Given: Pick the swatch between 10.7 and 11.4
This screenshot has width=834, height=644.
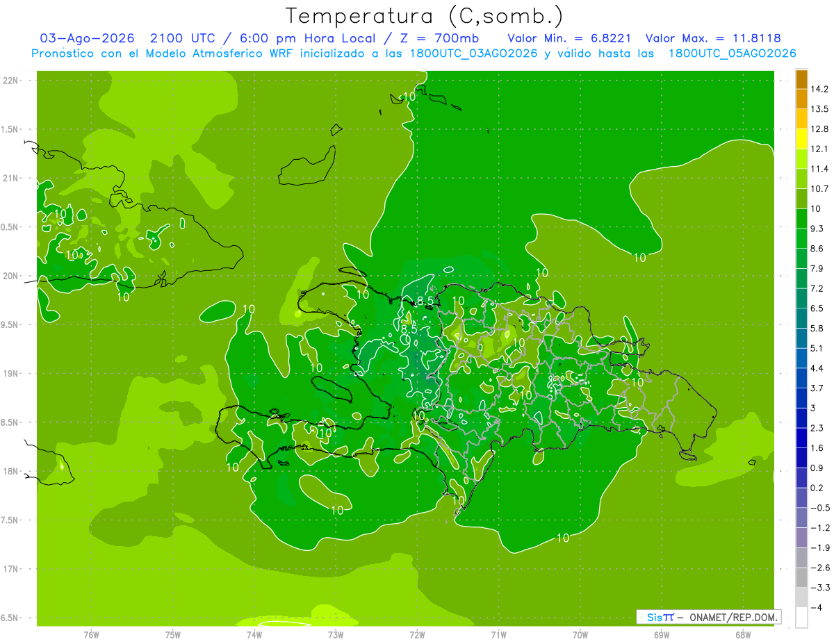Looking at the screenshot, I should [x=801, y=179].
